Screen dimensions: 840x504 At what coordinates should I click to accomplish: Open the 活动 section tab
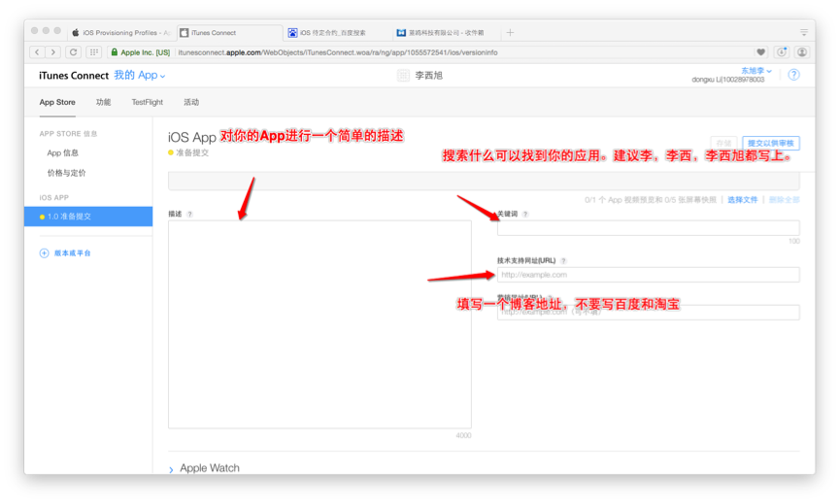[x=191, y=102]
